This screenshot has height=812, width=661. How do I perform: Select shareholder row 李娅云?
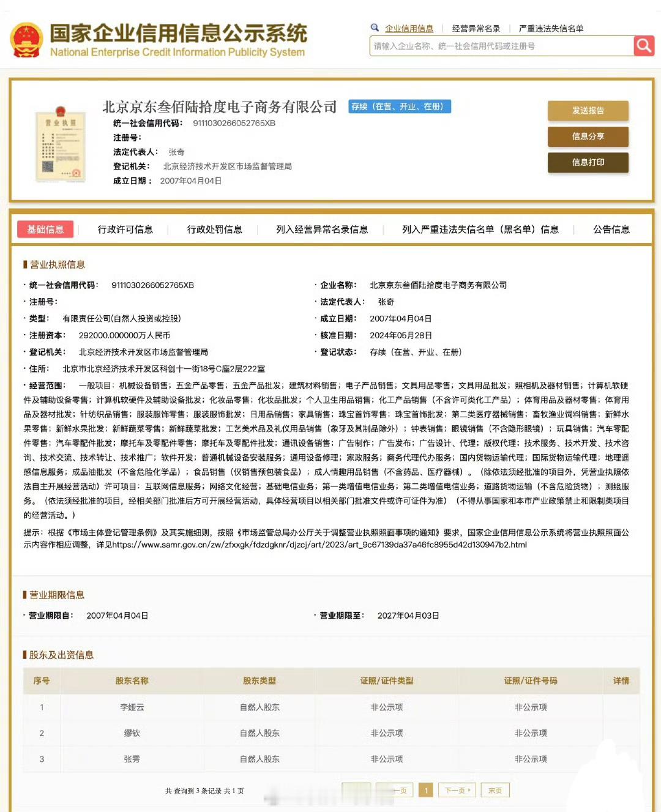[x=331, y=707]
